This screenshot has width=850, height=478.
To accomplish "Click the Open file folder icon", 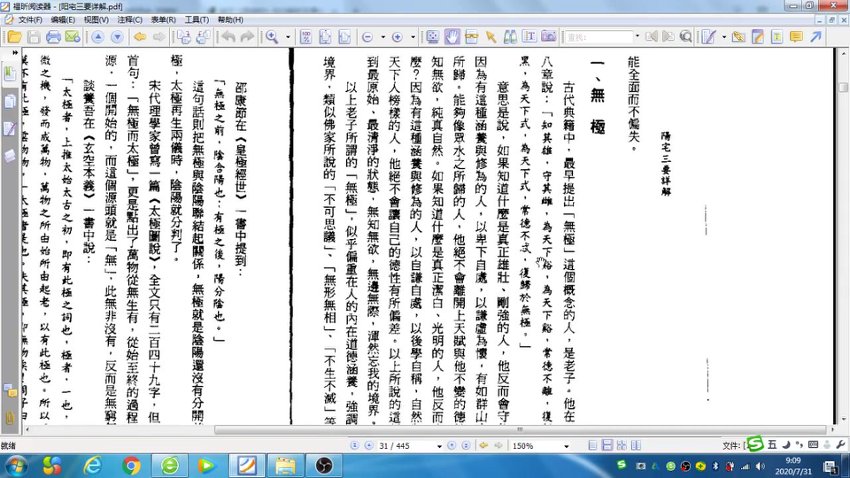I will [15, 37].
